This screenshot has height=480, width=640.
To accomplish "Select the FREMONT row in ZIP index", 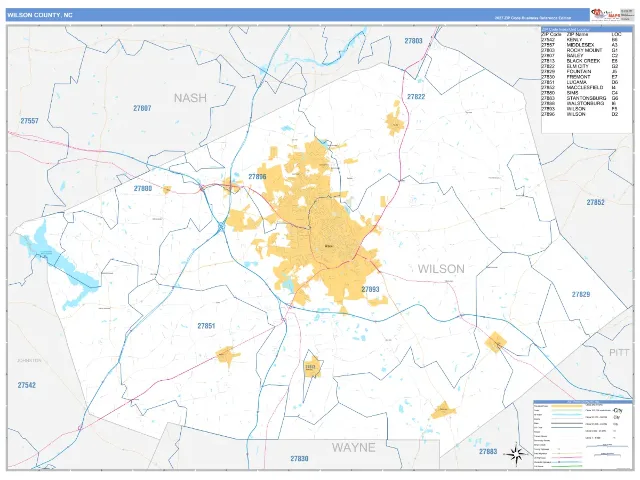I will (x=580, y=77).
